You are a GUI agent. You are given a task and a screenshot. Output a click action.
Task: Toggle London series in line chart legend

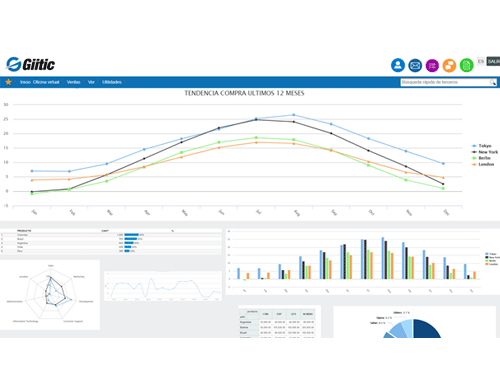coord(483,164)
